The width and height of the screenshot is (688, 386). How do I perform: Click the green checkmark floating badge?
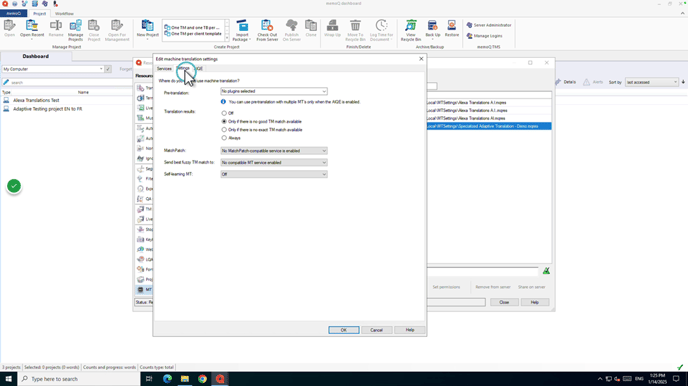pos(14,186)
